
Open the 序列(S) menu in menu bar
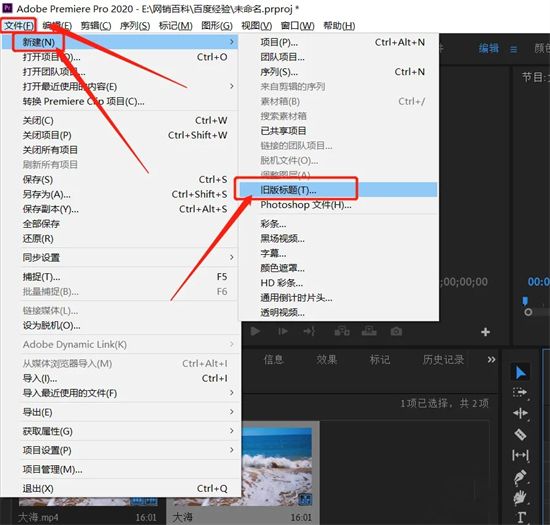coord(135,26)
